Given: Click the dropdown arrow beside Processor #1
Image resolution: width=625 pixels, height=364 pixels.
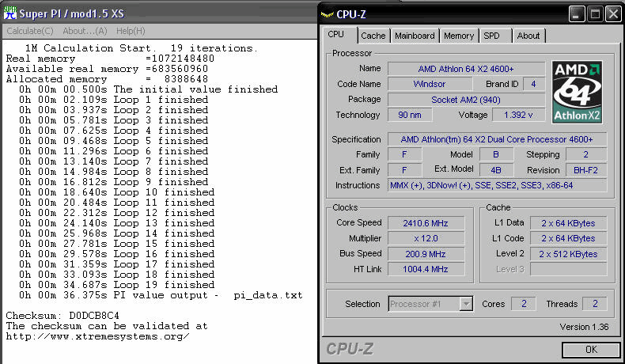Looking at the screenshot, I should click(465, 304).
